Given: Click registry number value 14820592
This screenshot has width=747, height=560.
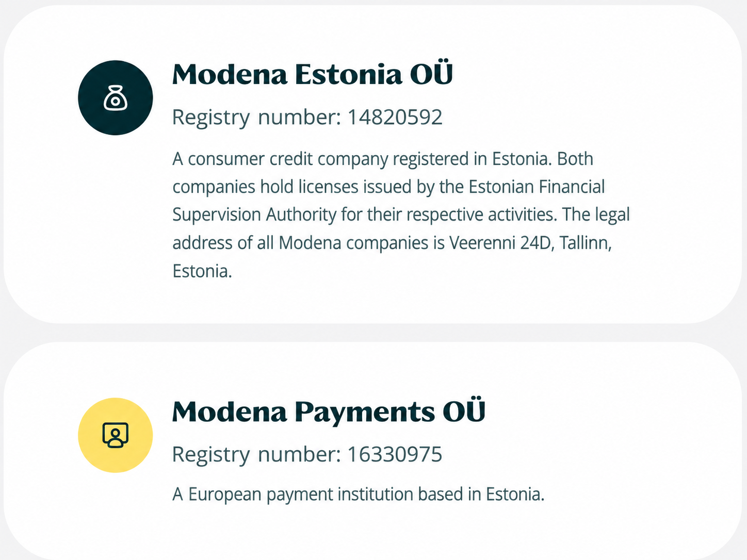Looking at the screenshot, I should pos(395,118).
